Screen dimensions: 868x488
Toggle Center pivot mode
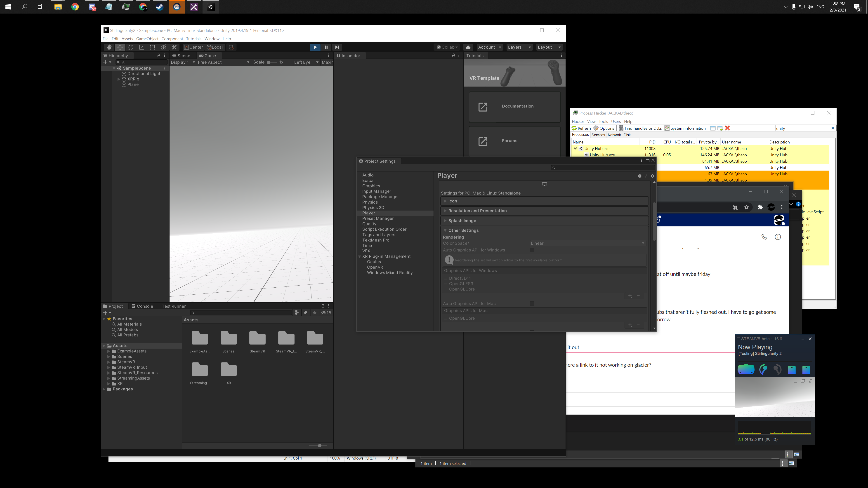pyautogui.click(x=193, y=47)
